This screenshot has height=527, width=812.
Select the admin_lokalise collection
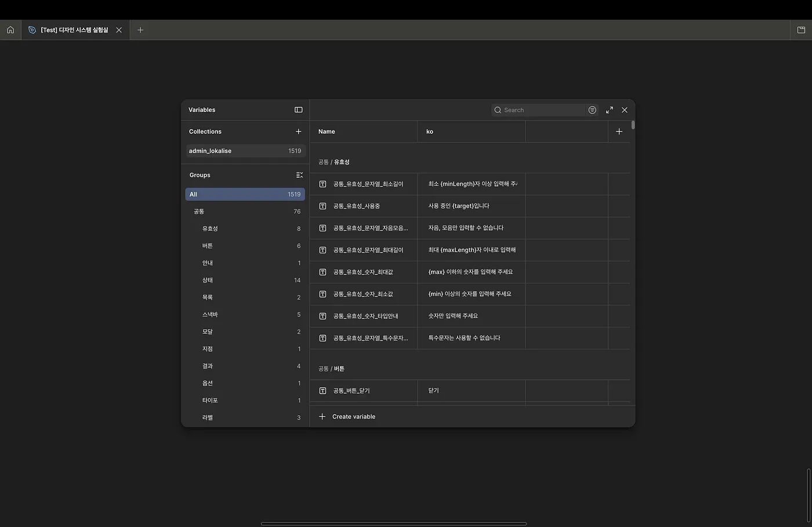click(x=245, y=151)
